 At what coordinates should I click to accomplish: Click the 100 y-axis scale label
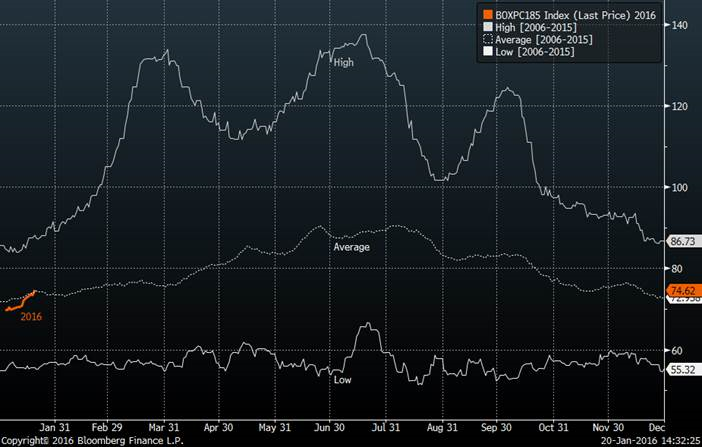pos(679,187)
